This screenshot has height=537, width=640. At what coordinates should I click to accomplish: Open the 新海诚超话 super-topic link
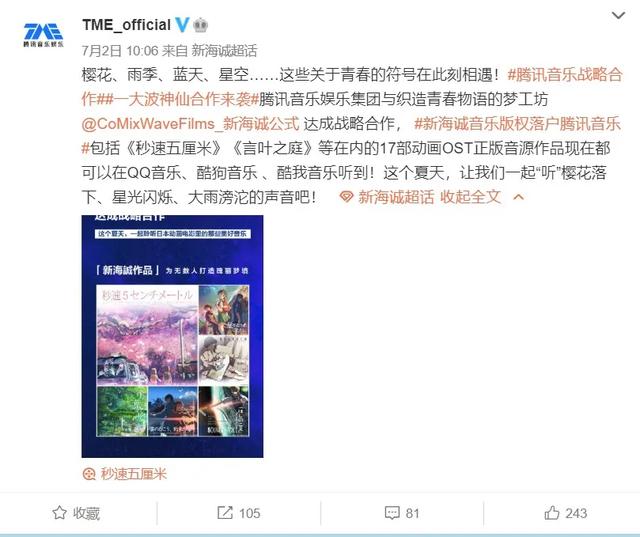[x=396, y=197]
